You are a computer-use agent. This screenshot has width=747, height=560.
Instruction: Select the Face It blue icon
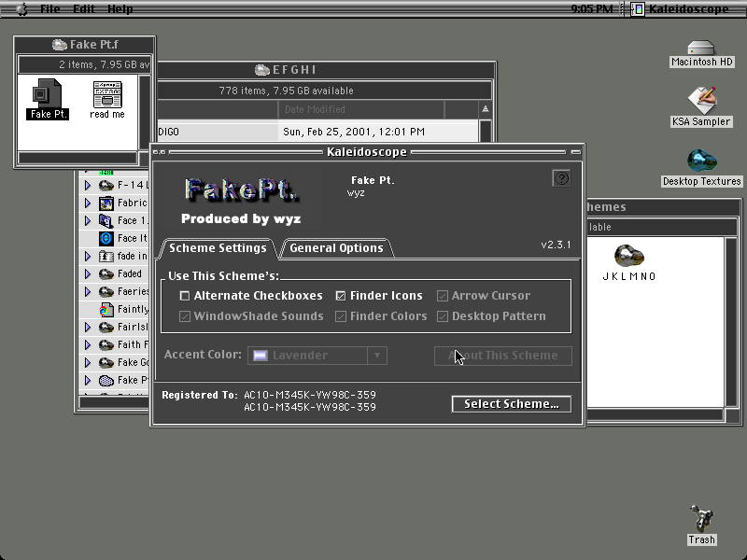[x=106, y=238]
